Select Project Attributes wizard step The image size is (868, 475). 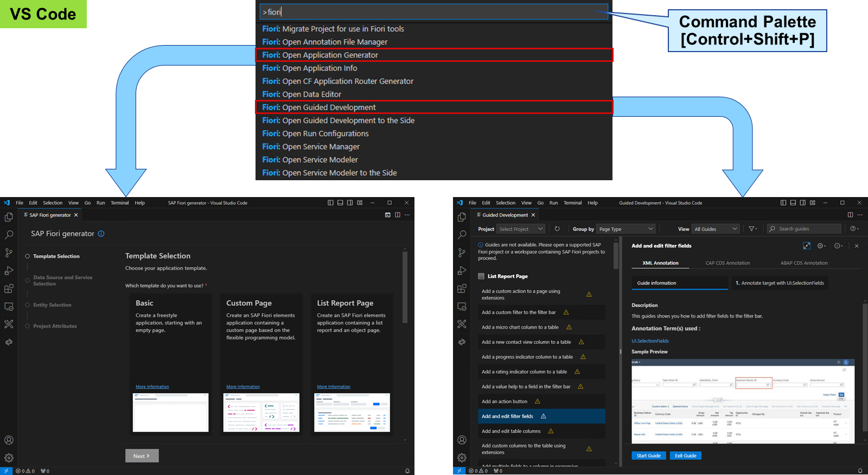pos(51,326)
